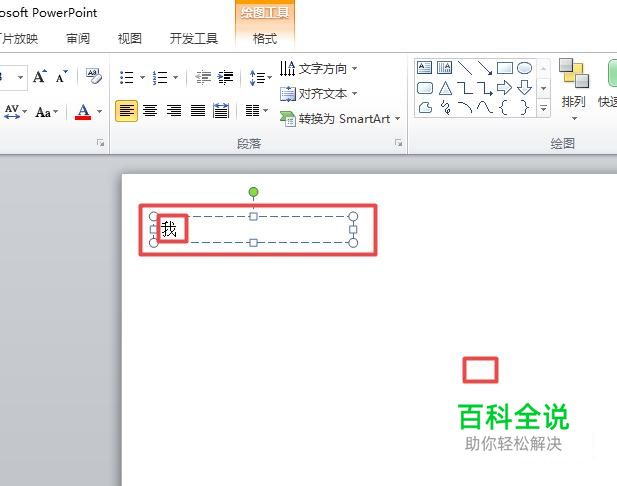Select the right brace shape
617x486 pixels.
point(525,107)
